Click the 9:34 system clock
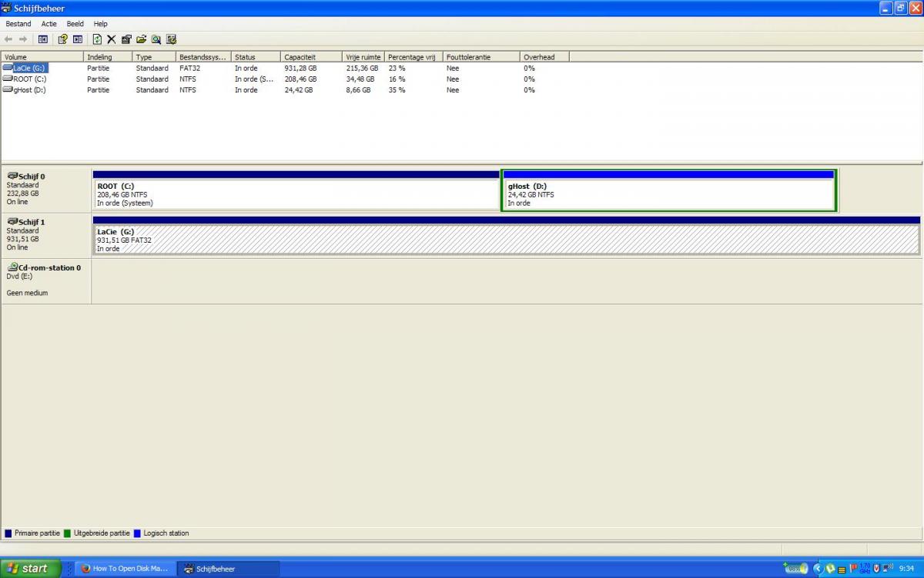The width and height of the screenshot is (924, 578). pyautogui.click(x=906, y=569)
